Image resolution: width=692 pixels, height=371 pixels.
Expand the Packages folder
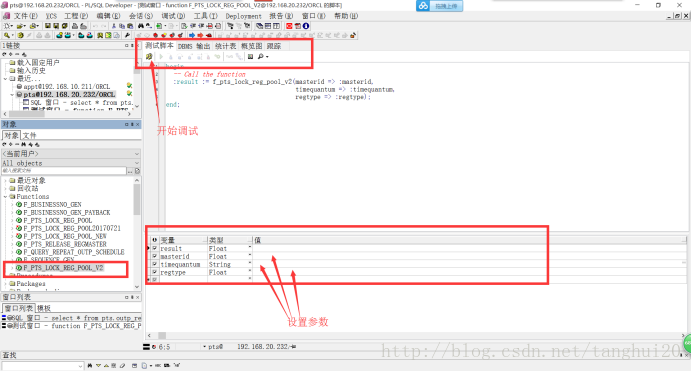(x=5, y=283)
